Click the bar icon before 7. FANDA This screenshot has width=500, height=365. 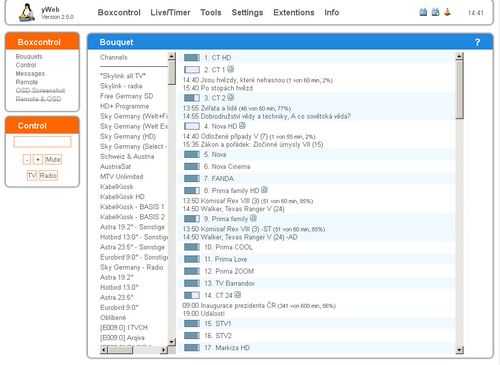pos(192,179)
